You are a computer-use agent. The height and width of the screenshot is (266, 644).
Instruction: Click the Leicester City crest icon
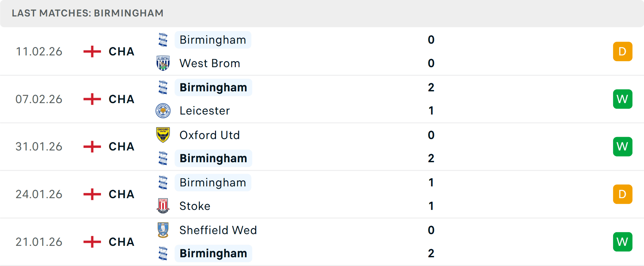pos(163,110)
